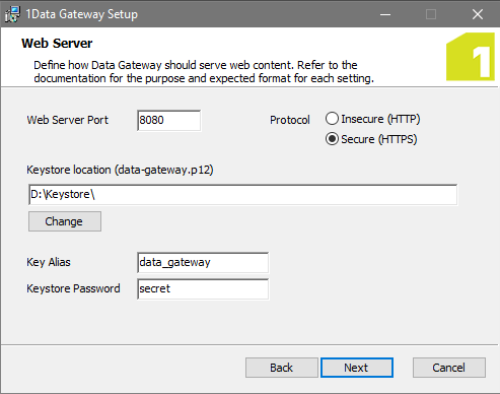Click the Keystore location (data-gateway.p12) label

120,170
